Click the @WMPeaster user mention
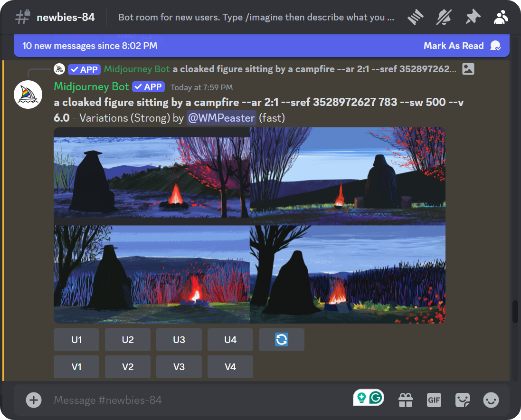This screenshot has width=521, height=420. pos(221,118)
